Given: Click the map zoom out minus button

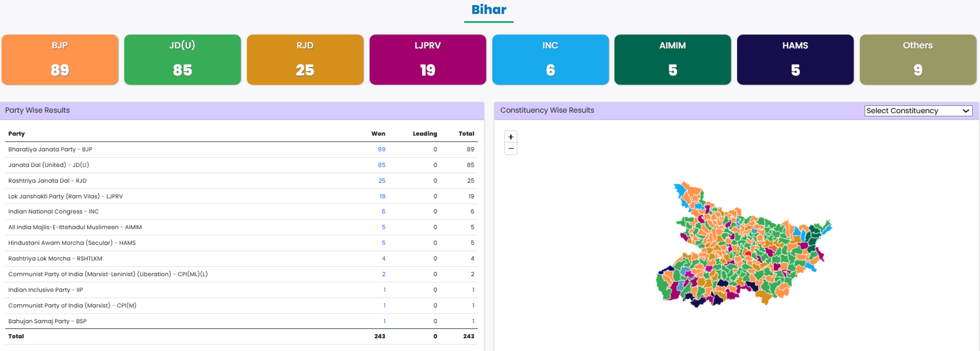Looking at the screenshot, I should pyautogui.click(x=511, y=149).
